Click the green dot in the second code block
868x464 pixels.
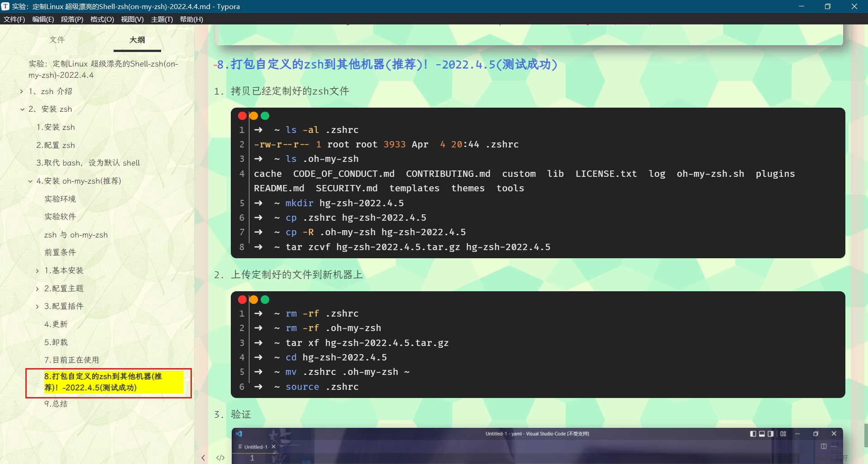(x=265, y=299)
